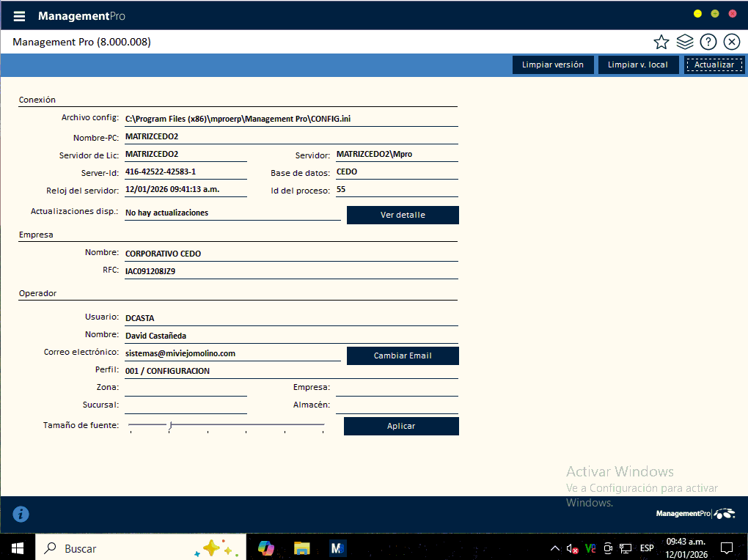Click the Actualizar button
Screen dimensions: 748x560
click(x=714, y=65)
